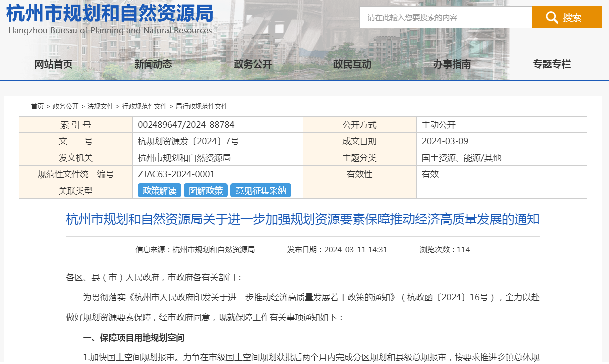Go to 法规文件 in breadcrumb
The image size is (609, 364).
tap(100, 106)
